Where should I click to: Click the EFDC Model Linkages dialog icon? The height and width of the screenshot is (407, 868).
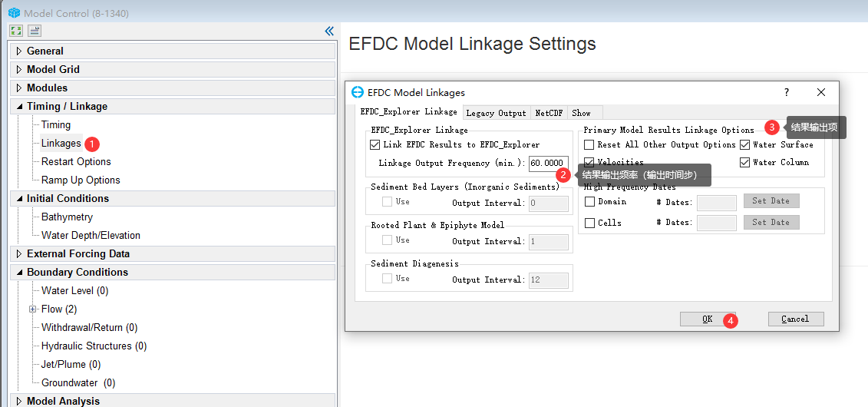(x=357, y=92)
